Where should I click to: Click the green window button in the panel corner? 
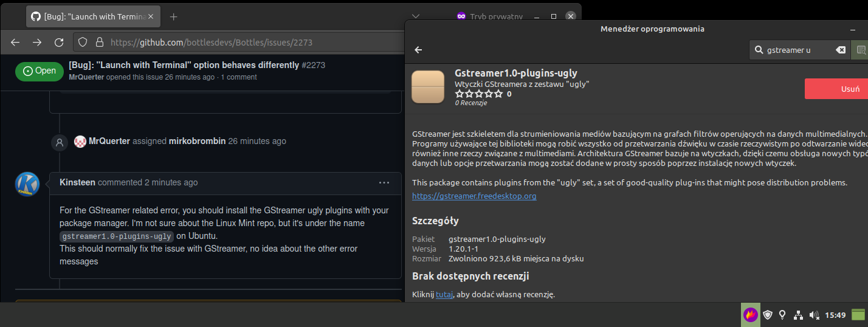858,315
